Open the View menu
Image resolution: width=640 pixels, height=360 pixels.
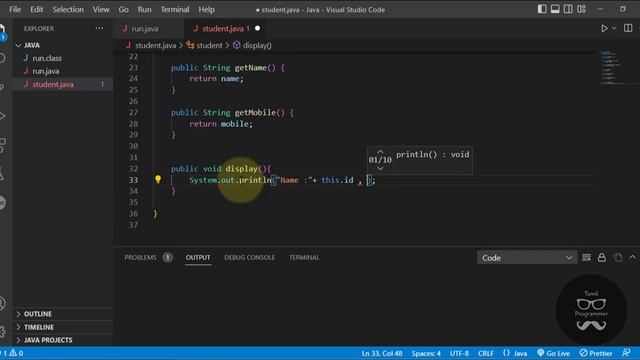(x=101, y=9)
